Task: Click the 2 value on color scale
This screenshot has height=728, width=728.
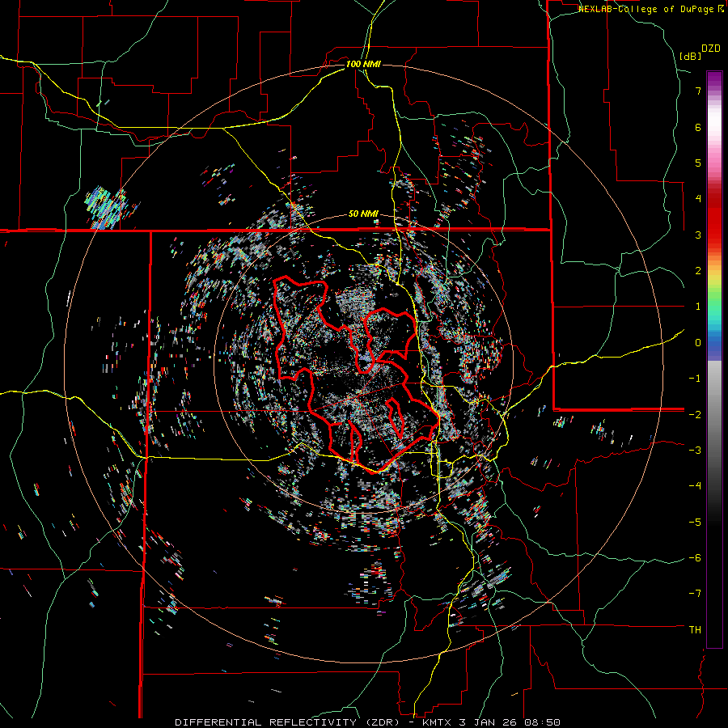Action: [x=698, y=271]
